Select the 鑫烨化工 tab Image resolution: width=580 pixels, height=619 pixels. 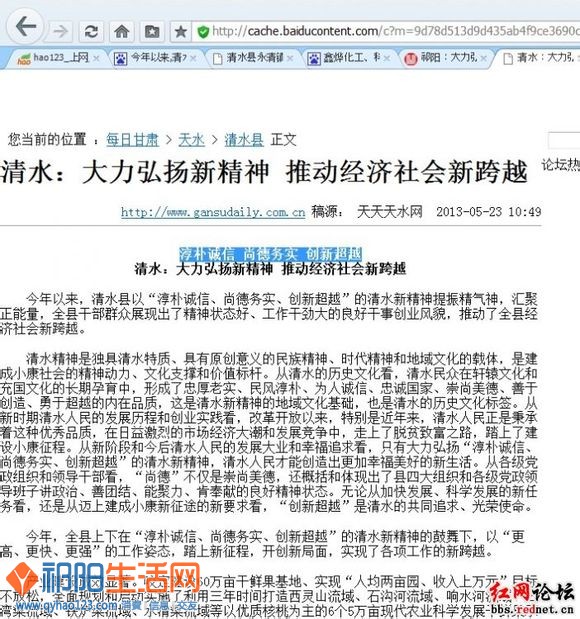[x=349, y=58]
